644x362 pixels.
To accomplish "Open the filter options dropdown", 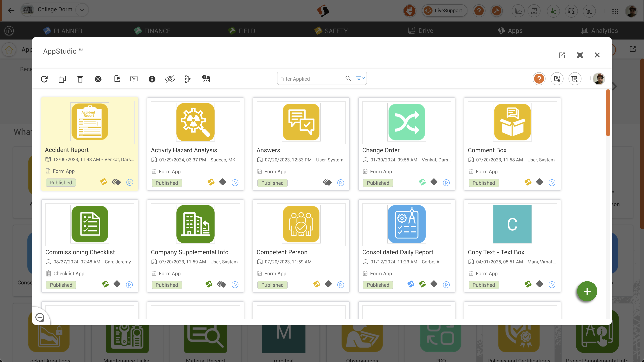I will pos(360,78).
